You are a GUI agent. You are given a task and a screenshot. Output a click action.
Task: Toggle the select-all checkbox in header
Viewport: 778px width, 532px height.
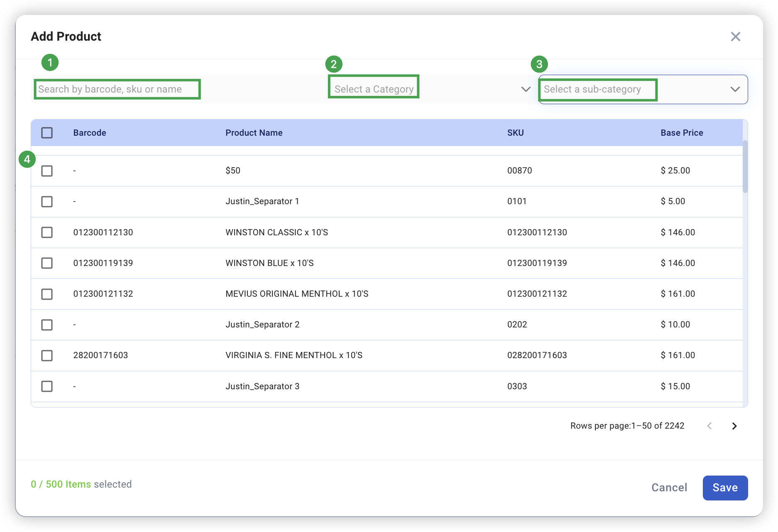[x=47, y=133]
